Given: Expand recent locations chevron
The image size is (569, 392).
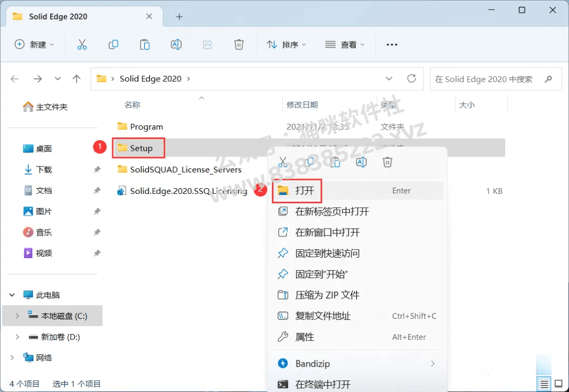Looking at the screenshot, I should pos(58,79).
